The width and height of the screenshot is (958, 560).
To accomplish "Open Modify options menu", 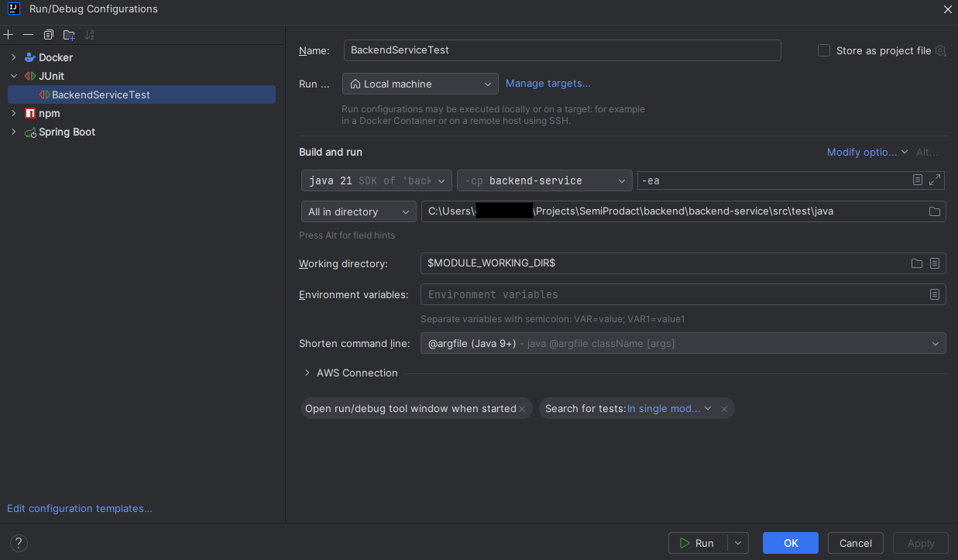I will pyautogui.click(x=867, y=152).
